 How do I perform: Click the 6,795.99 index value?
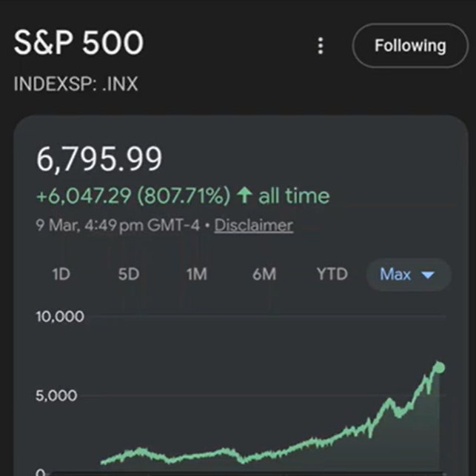click(98, 159)
